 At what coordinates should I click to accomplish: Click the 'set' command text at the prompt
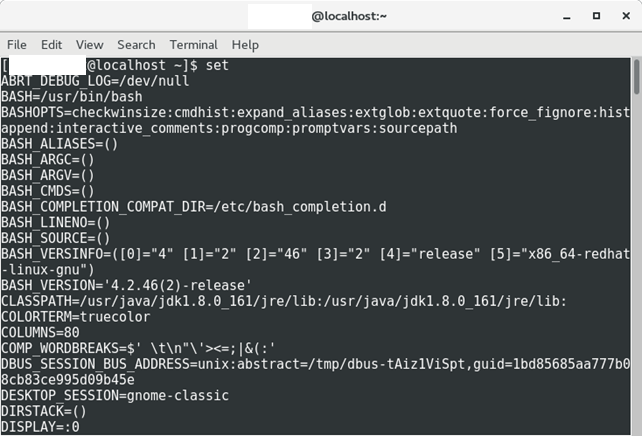pos(217,66)
